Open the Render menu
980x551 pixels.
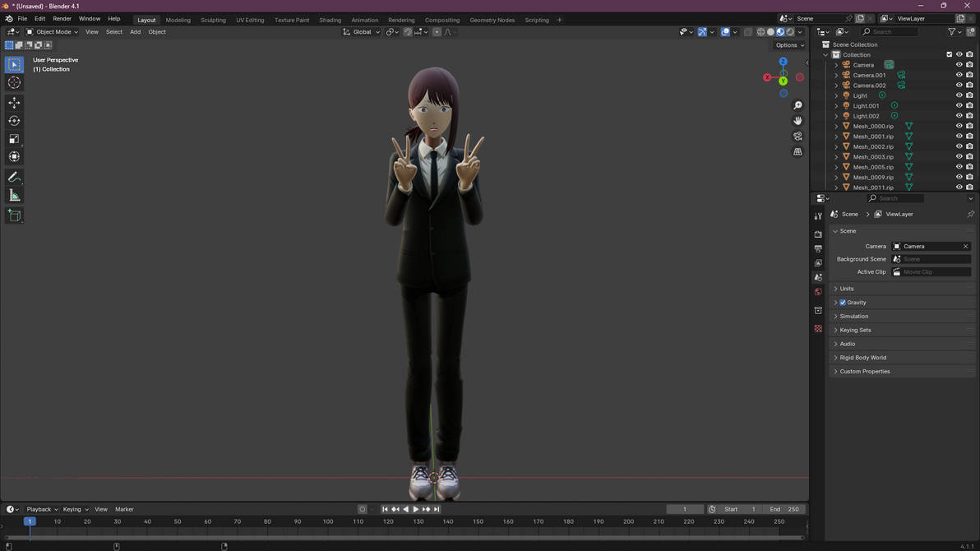[x=62, y=19]
